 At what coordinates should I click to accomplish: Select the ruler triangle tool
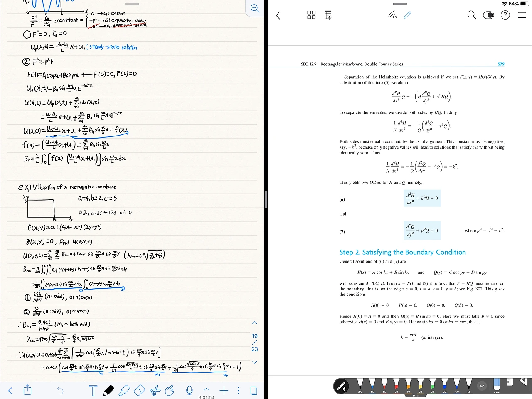(x=523, y=381)
